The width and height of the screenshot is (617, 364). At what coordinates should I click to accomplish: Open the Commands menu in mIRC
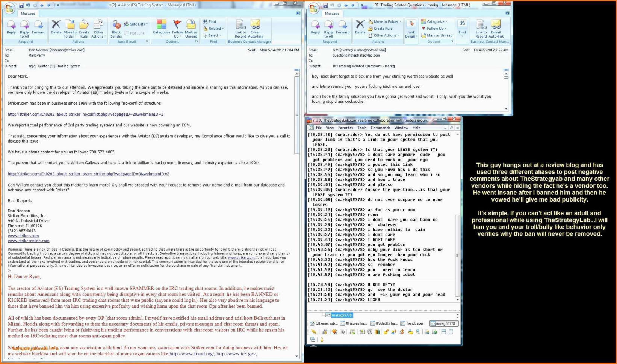(x=380, y=128)
